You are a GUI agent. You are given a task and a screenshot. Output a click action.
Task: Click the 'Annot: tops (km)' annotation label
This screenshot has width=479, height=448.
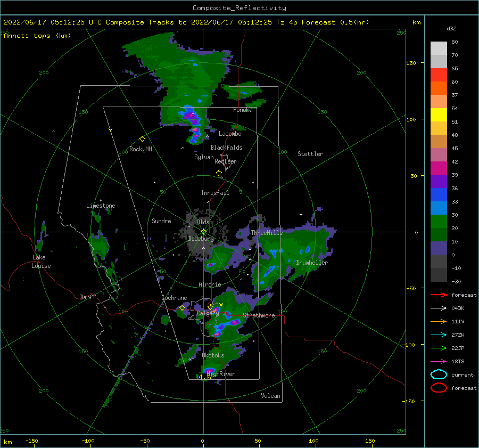[37, 36]
